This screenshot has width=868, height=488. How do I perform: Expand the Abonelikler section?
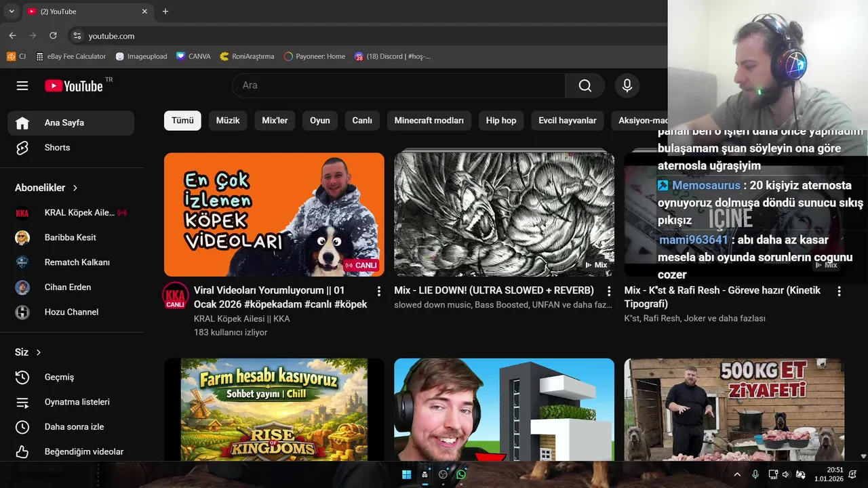pos(47,188)
